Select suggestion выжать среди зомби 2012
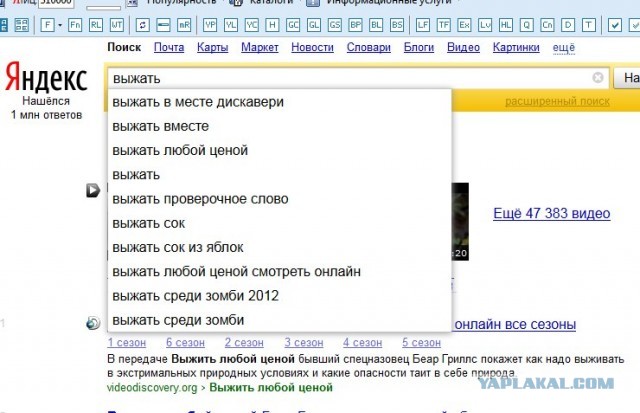The image size is (640, 413). (x=280, y=296)
